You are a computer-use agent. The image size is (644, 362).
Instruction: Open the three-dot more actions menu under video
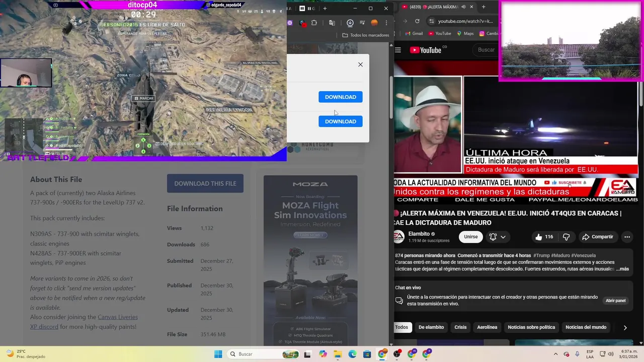pos(627,237)
